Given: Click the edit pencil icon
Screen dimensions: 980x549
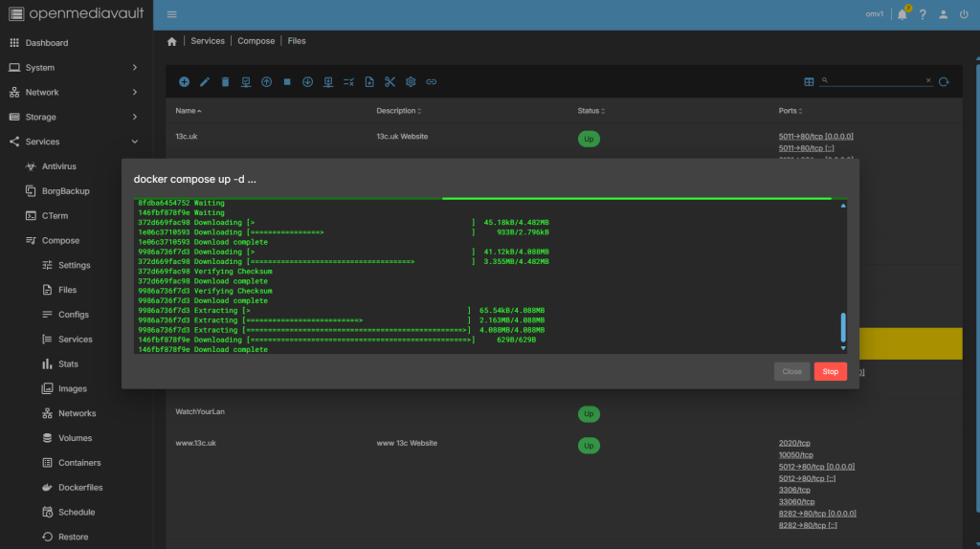Looking at the screenshot, I should (x=205, y=82).
